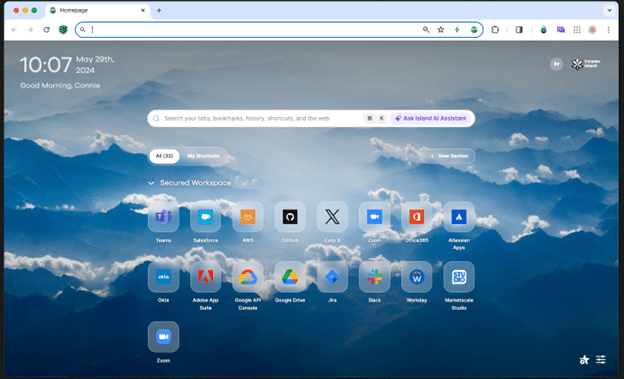Reload the current page
The image size is (624, 379).
46,29
